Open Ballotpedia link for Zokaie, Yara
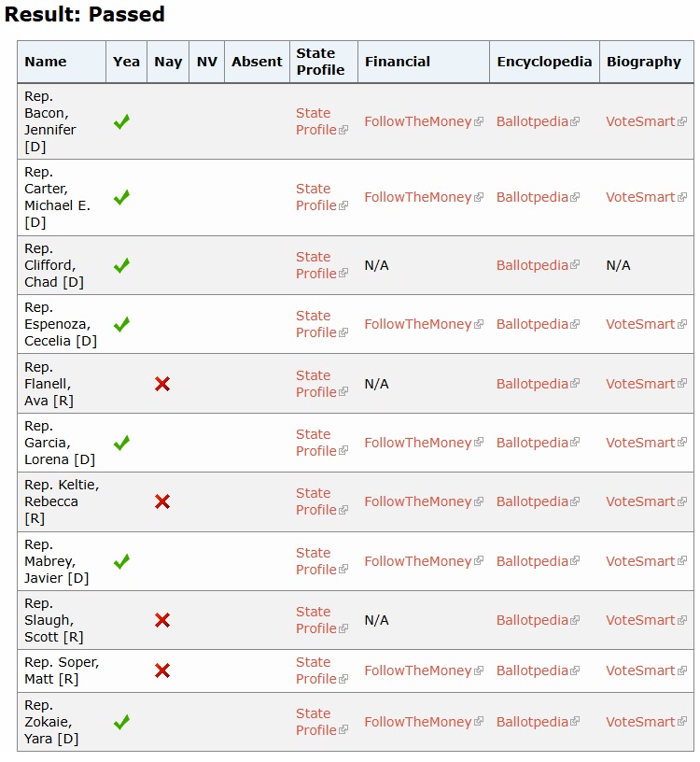700x762 pixels. [x=538, y=722]
